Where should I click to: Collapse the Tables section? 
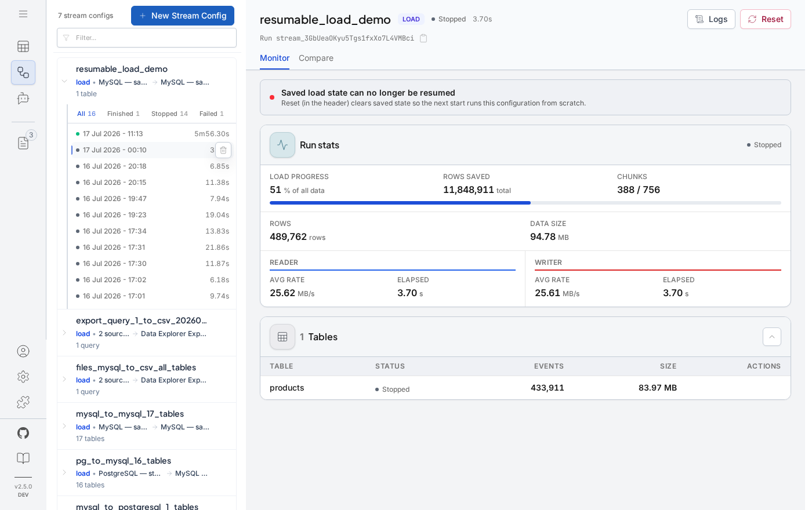[x=772, y=337]
